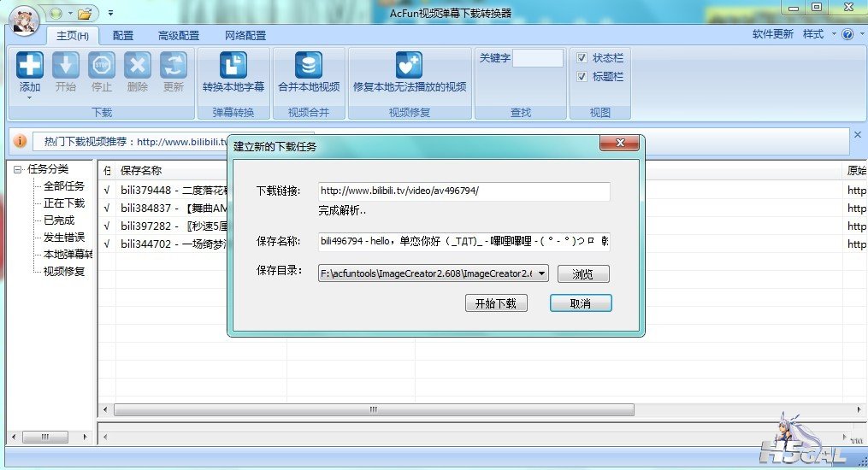The height and width of the screenshot is (470, 868).
Task: Select 已完成 in the task tree
Action: [59, 220]
